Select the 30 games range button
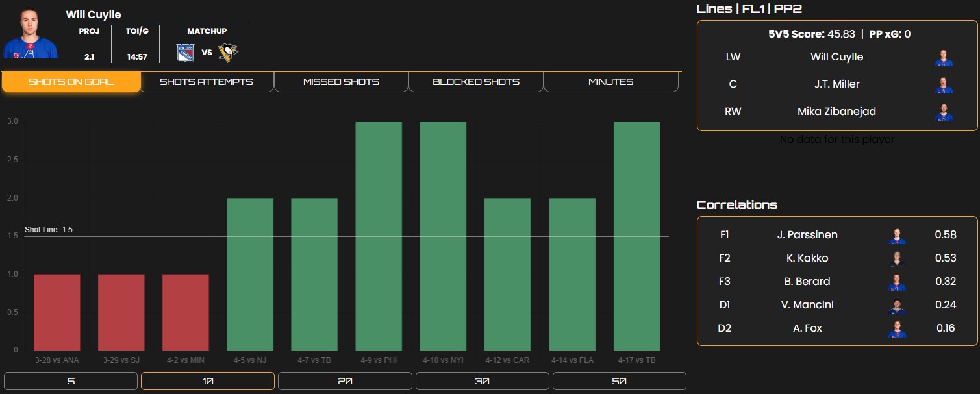This screenshot has width=980, height=394. pyautogui.click(x=482, y=381)
